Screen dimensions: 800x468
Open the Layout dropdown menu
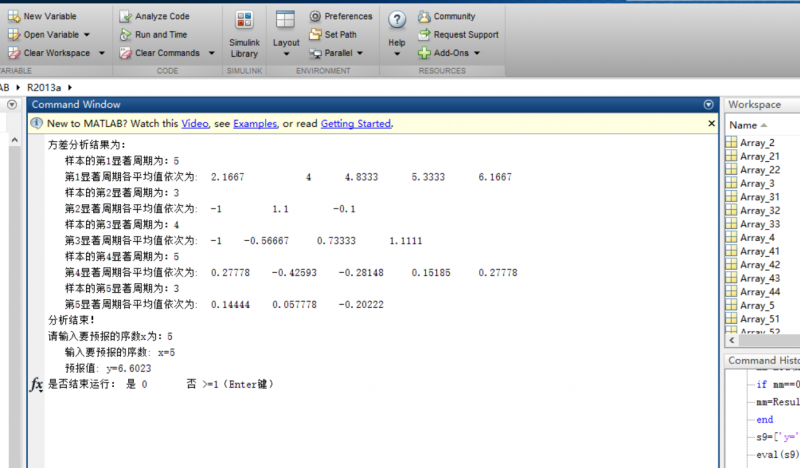[286, 54]
